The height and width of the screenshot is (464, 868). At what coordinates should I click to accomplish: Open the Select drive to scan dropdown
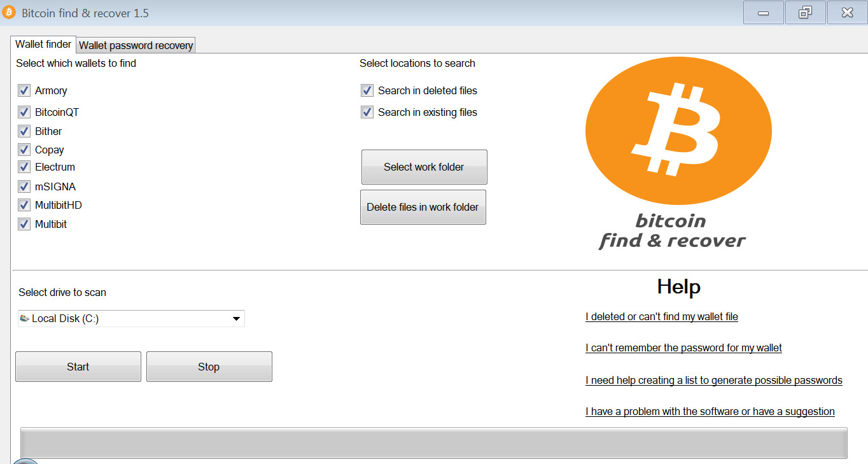pyautogui.click(x=131, y=318)
